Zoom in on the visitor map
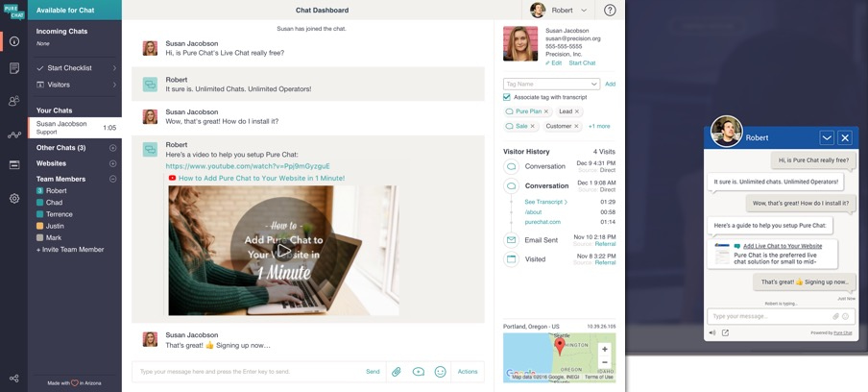 pos(604,350)
